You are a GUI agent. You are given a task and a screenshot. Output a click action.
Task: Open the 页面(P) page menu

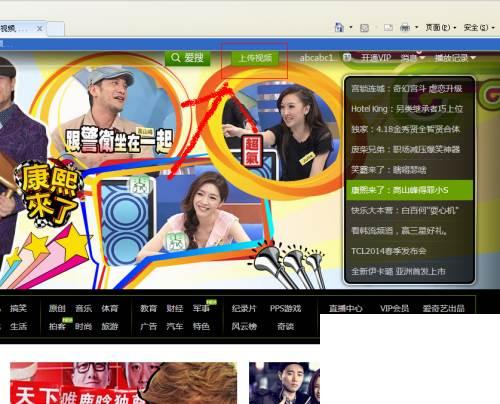click(x=440, y=27)
